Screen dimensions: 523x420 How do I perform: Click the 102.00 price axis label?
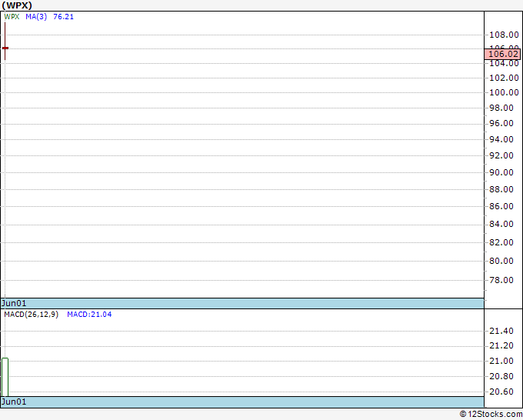[504, 78]
